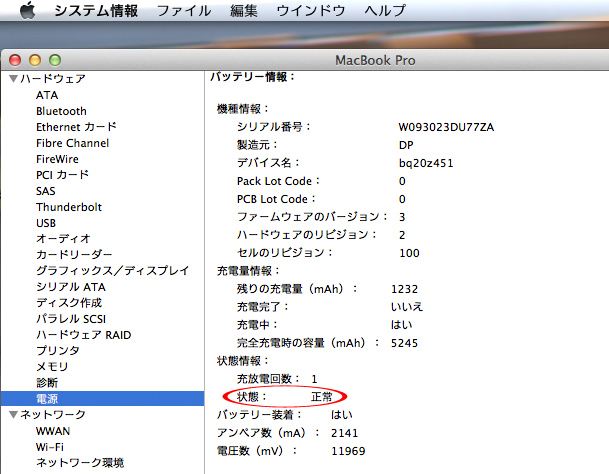Click the ハードウェアのリビジョン label

click(x=307, y=235)
